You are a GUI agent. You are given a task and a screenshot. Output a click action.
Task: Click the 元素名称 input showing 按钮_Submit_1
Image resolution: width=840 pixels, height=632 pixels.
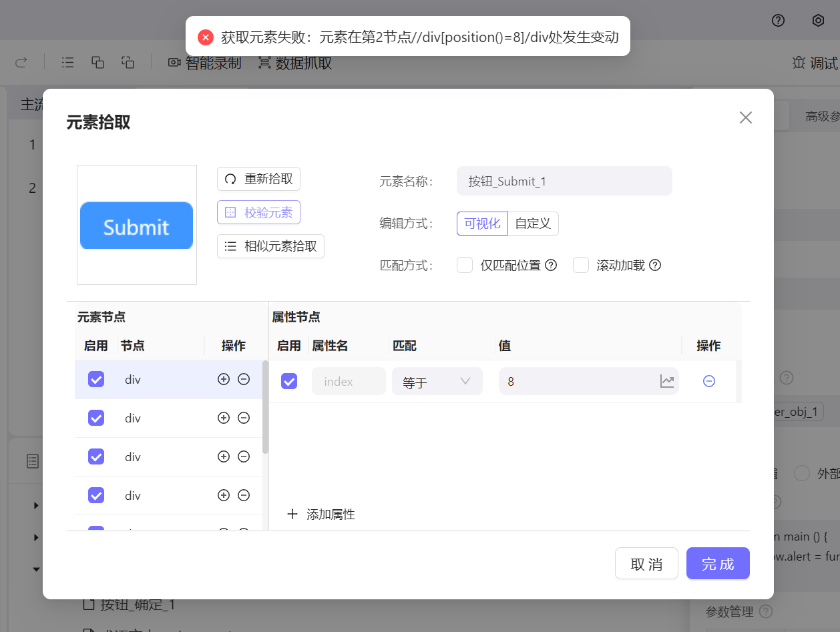point(564,181)
